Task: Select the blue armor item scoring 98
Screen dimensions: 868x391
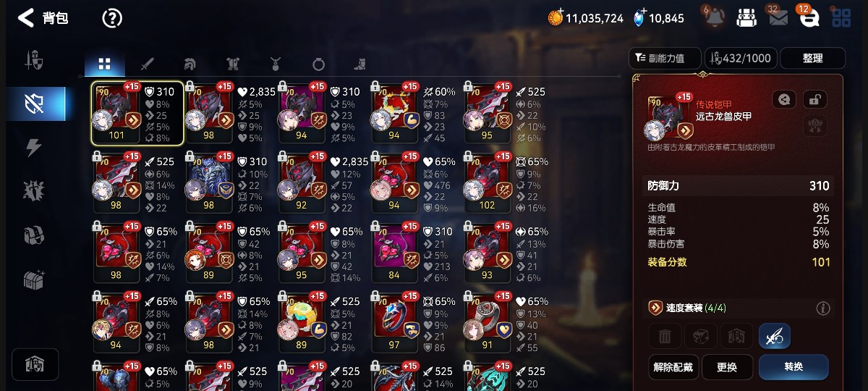Action: click(209, 182)
